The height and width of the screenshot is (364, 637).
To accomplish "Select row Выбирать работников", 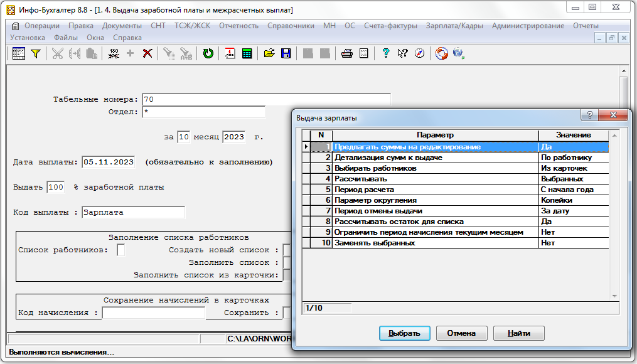I will (456, 168).
